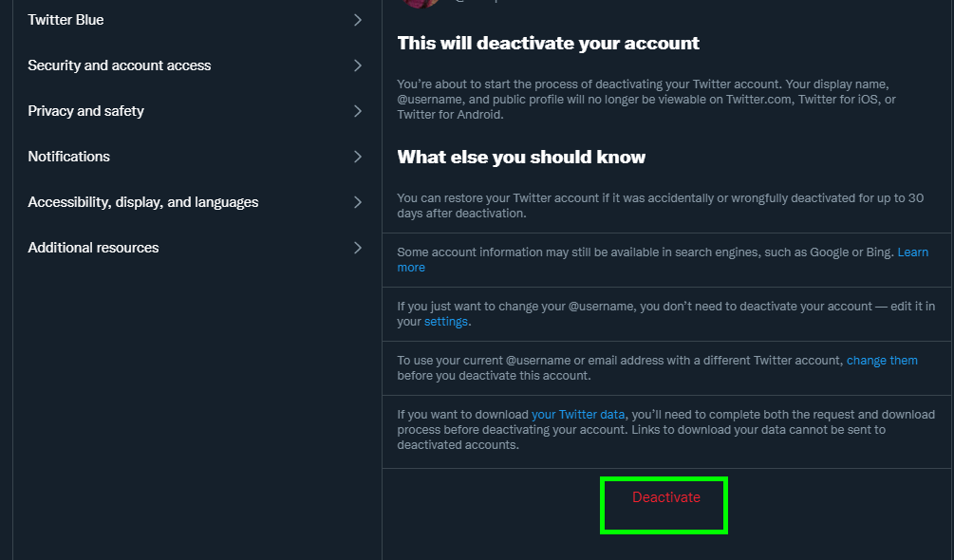
Task: Click the chevron beside Security and account access
Action: coord(358,65)
